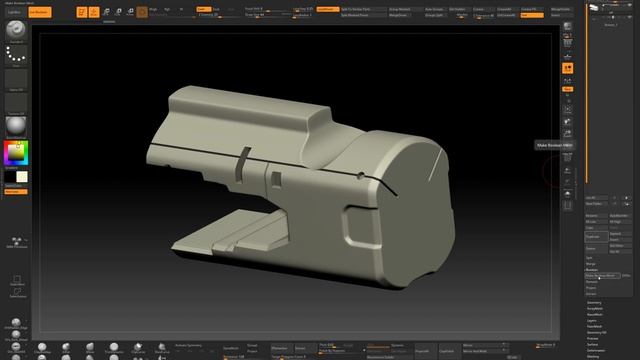Screen dimensions: 640x360
Task: Open the Texture Off selector
Action: pos(16,103)
